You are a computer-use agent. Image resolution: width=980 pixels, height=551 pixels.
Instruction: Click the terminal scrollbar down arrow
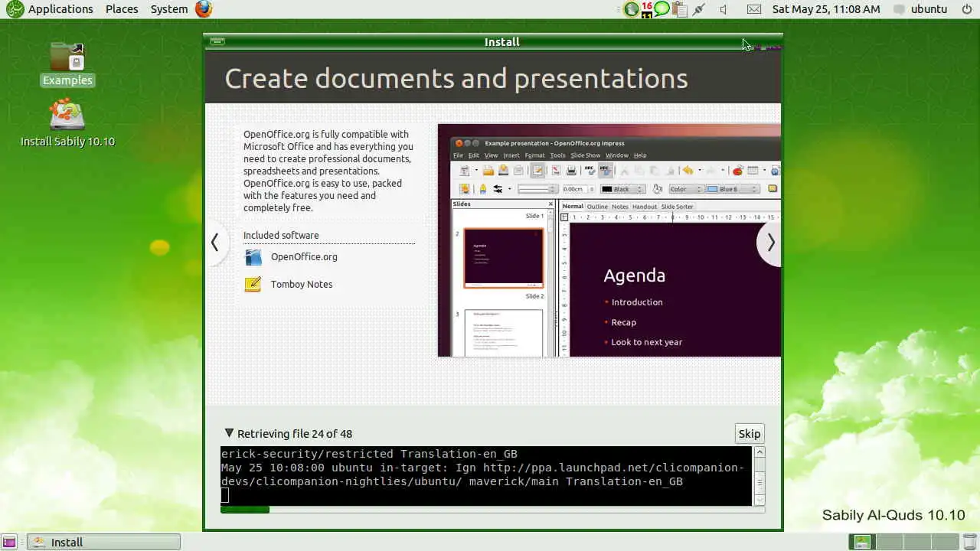(x=759, y=500)
